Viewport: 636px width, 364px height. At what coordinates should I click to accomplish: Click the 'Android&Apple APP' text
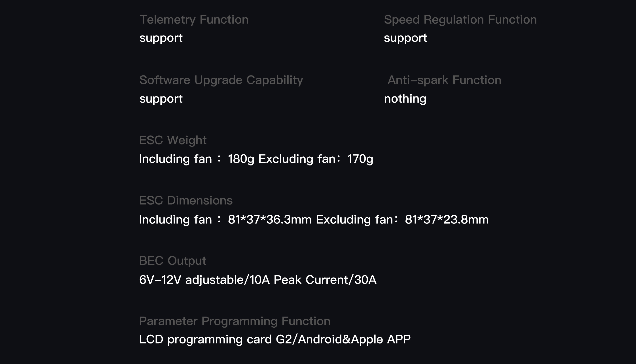click(x=354, y=340)
